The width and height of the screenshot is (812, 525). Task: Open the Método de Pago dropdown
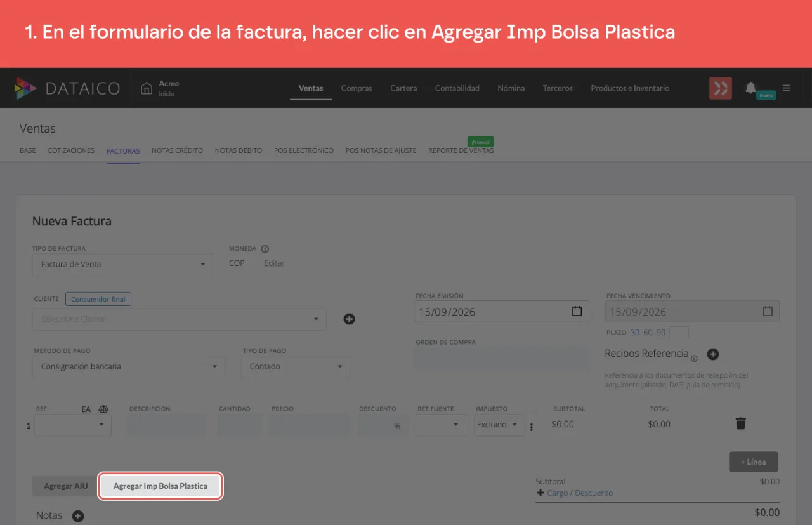[x=128, y=366]
